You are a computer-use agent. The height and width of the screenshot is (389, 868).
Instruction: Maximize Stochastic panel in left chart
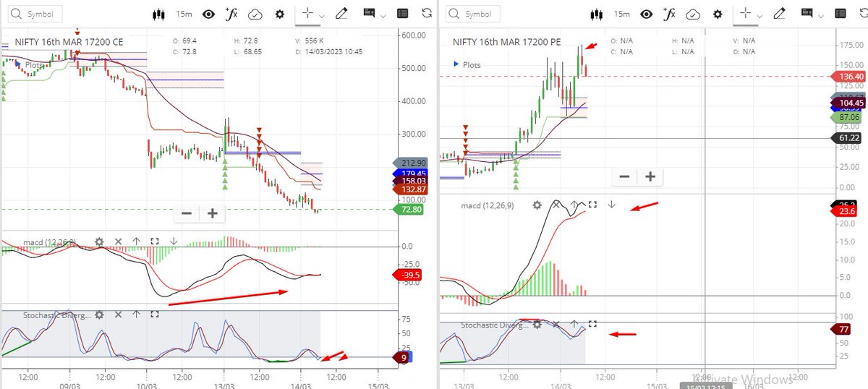click(155, 315)
